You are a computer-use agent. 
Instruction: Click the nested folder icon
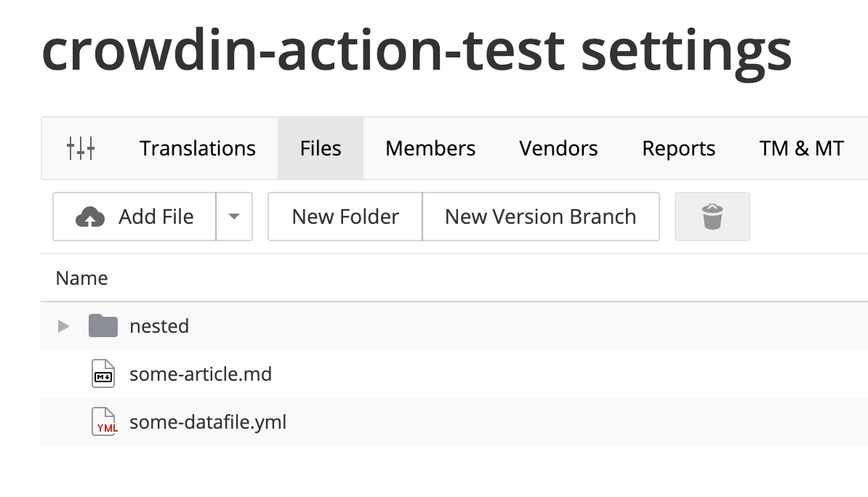pos(103,326)
